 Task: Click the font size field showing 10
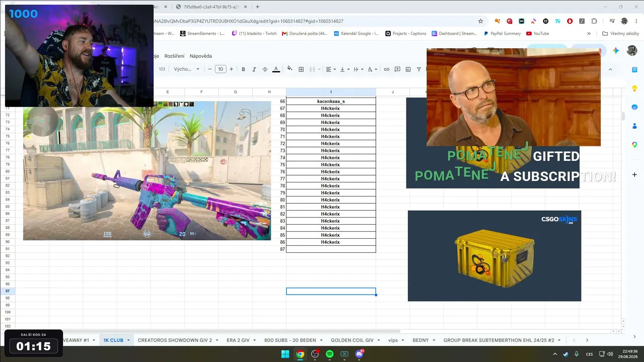pyautogui.click(x=220, y=69)
